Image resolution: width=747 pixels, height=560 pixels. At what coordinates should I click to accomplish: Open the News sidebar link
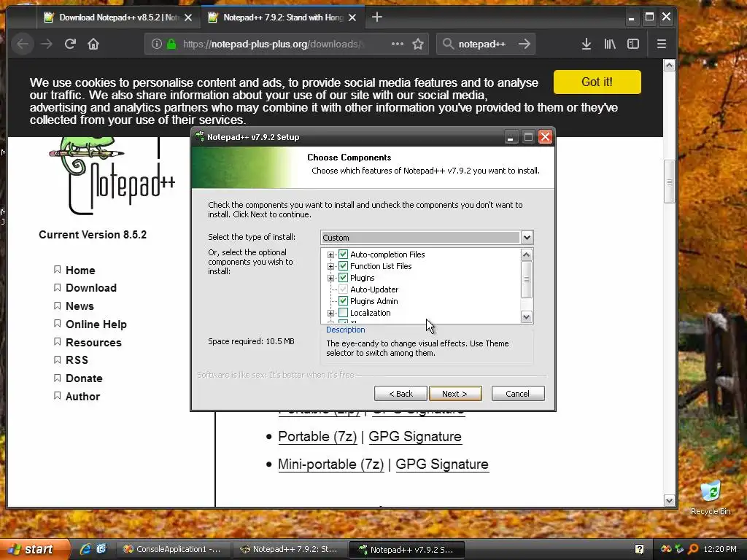pos(80,306)
